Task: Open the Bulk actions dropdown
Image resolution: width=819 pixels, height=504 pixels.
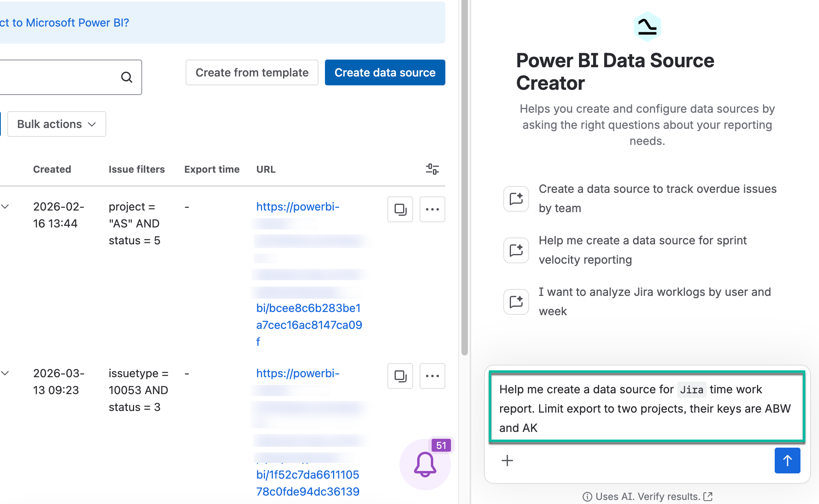Action: [57, 124]
